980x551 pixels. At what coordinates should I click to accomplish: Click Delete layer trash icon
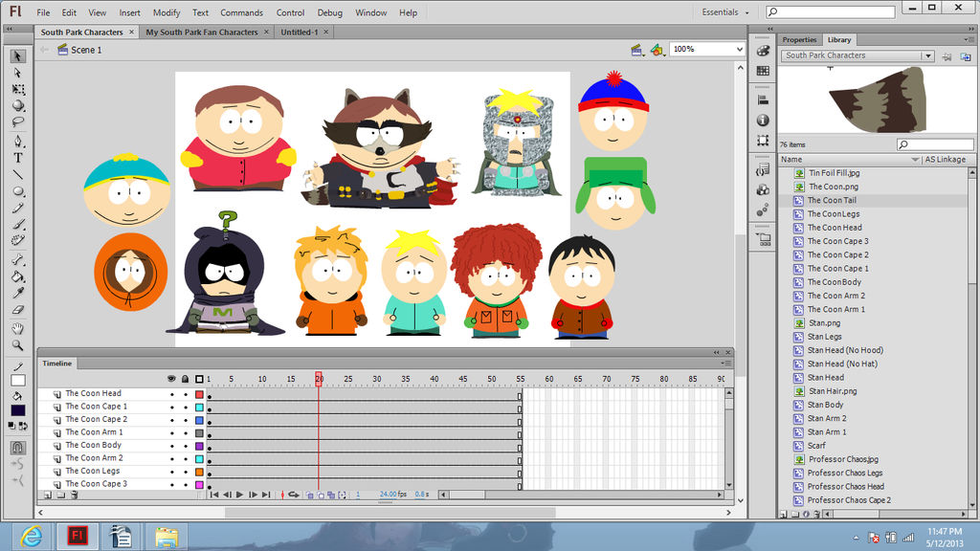coord(74,495)
